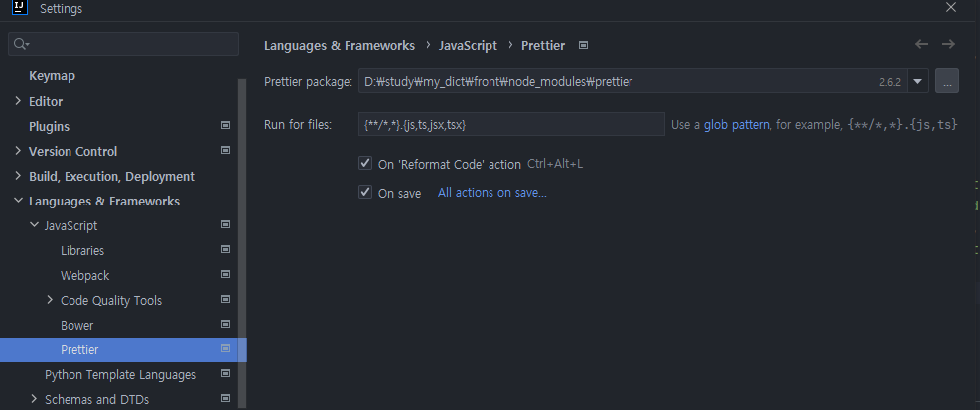Click the project-level icon beside Version Control
This screenshot has height=410, width=980.
(x=226, y=151)
